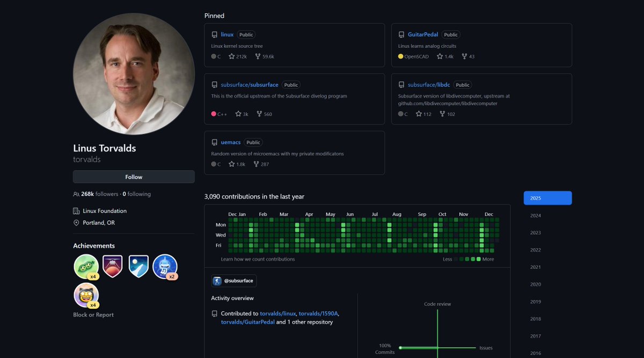Click the repository icon beside uemacs

pos(215,142)
